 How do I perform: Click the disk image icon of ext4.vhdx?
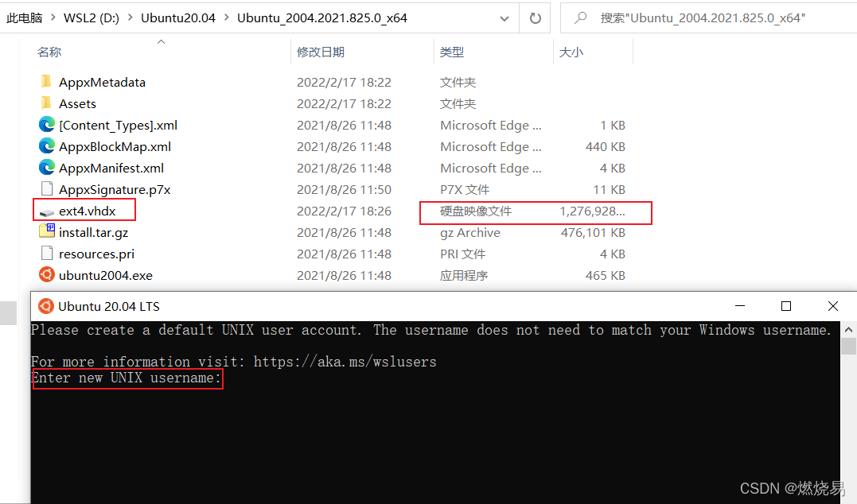(47, 212)
